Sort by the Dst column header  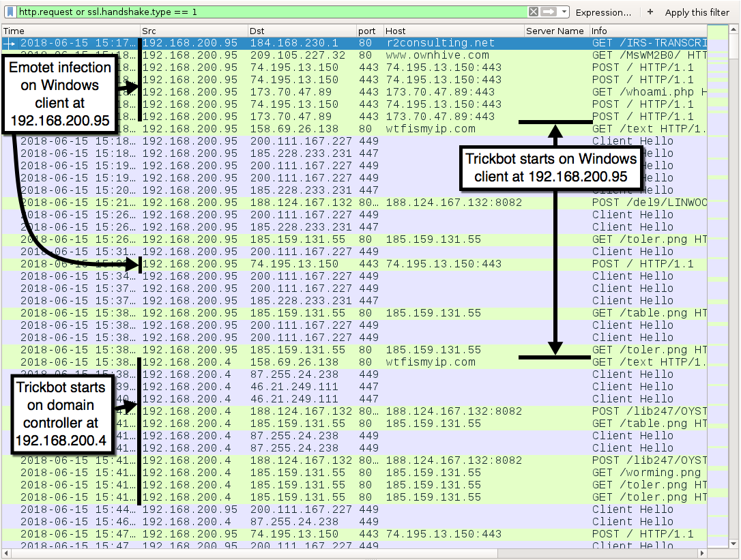300,31
